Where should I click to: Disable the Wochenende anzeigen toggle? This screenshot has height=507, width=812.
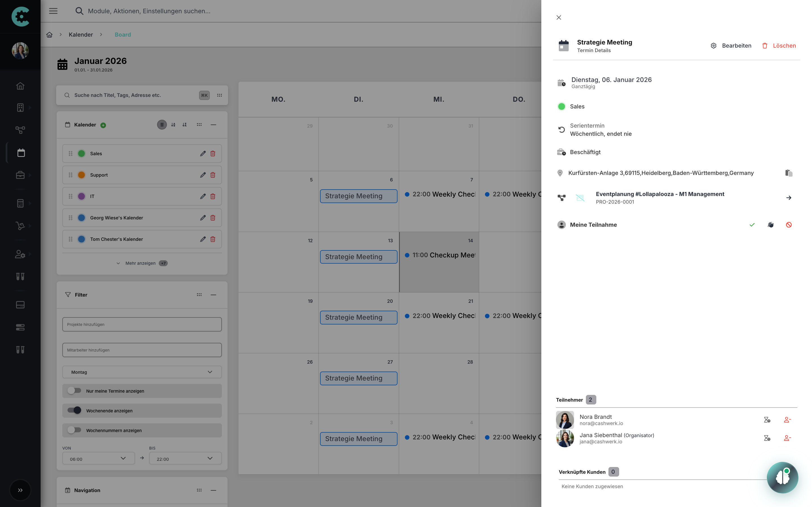pos(74,410)
